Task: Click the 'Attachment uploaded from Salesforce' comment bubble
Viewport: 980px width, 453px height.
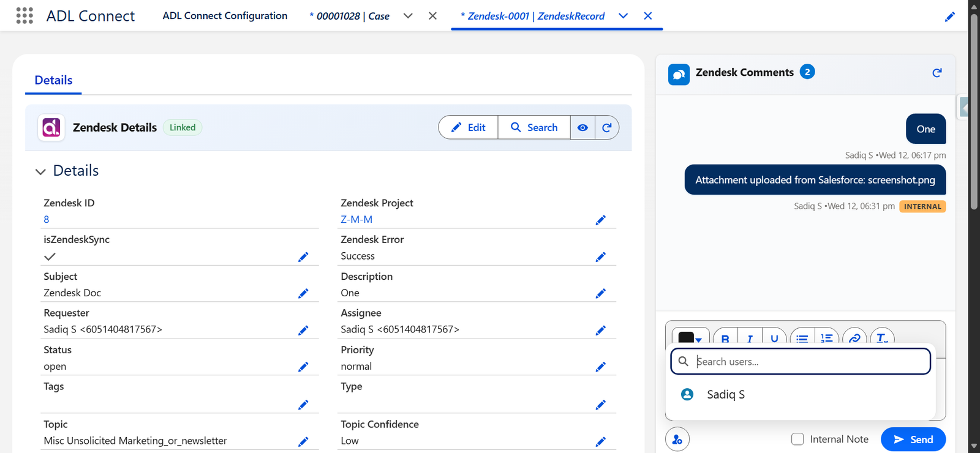Action: (x=815, y=179)
